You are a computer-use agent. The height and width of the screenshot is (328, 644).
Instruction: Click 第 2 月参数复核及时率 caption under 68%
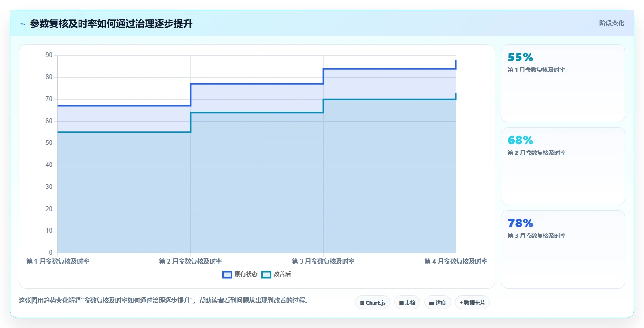[536, 153]
